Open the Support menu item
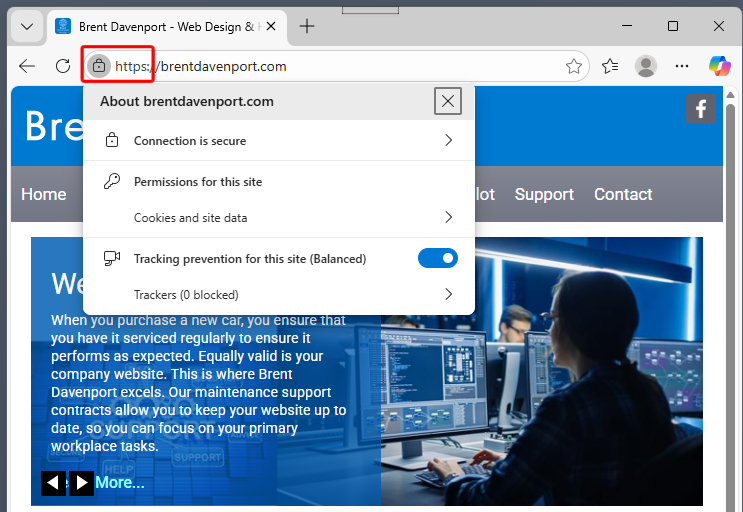 click(x=544, y=194)
